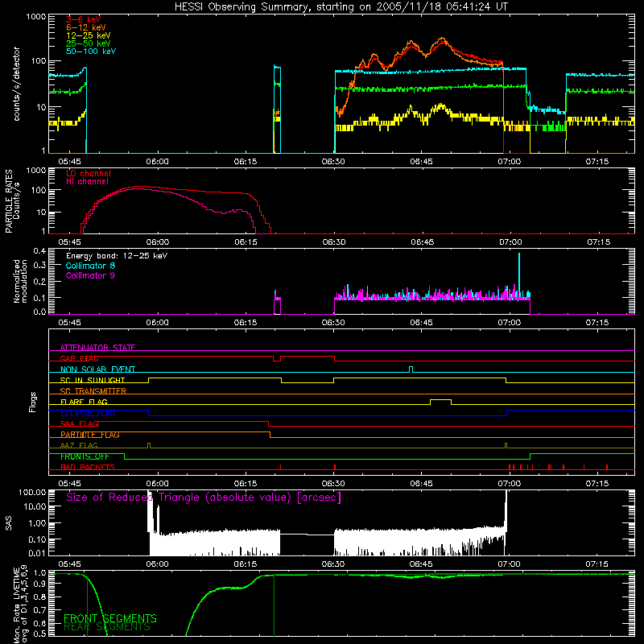Click the ECLIPSE_FLAG label
This screenshot has height=644, width=644.
88,413
